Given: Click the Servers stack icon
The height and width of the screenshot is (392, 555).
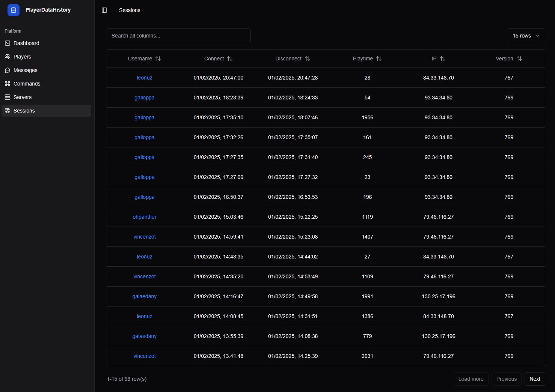Looking at the screenshot, I should point(8,97).
